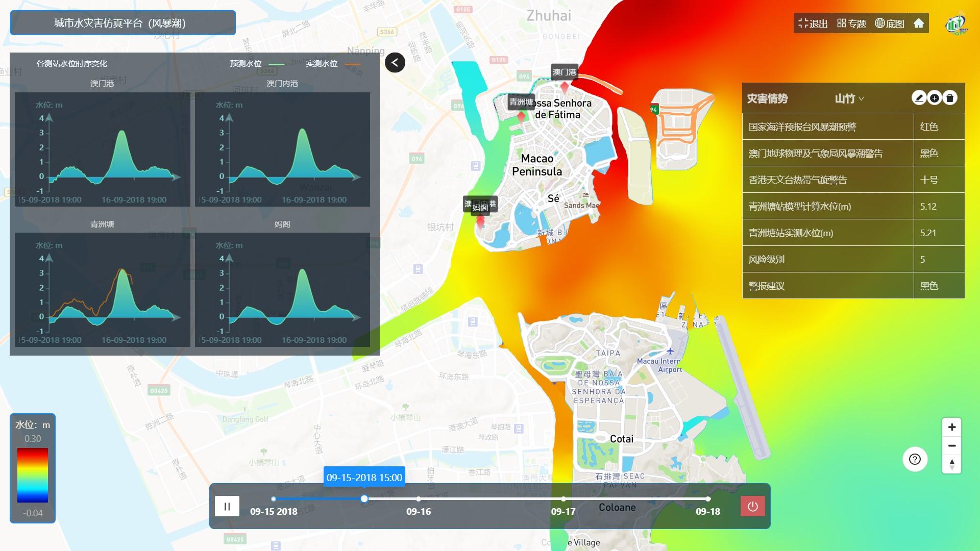Jump to 09-16 timeline marker

coord(419,499)
